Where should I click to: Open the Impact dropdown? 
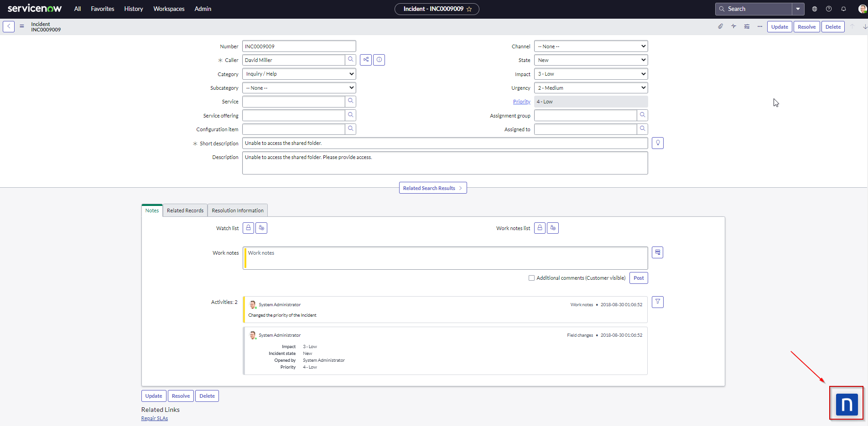pyautogui.click(x=591, y=74)
